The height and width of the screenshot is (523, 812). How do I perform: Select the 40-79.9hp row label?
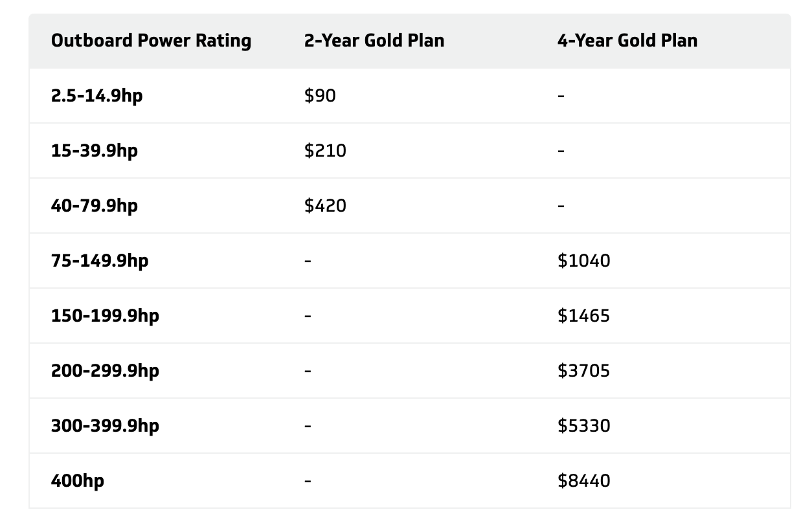tap(95, 206)
